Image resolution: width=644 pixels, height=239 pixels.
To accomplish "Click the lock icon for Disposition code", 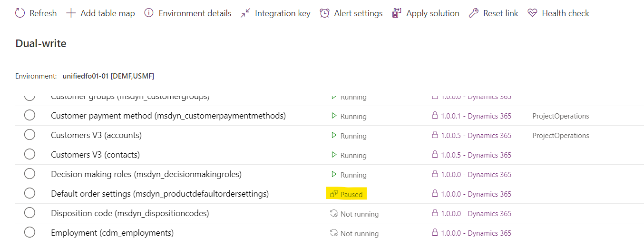I will tap(434, 213).
